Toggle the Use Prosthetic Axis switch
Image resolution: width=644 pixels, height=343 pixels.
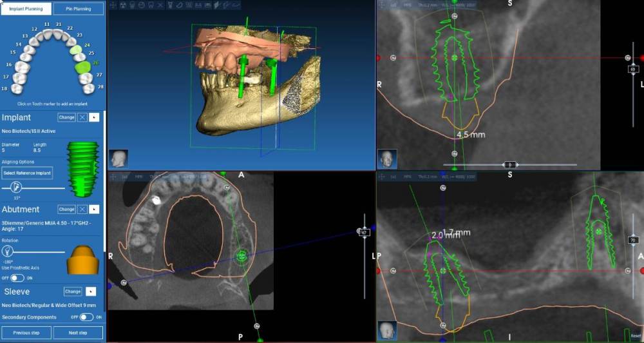(17, 278)
